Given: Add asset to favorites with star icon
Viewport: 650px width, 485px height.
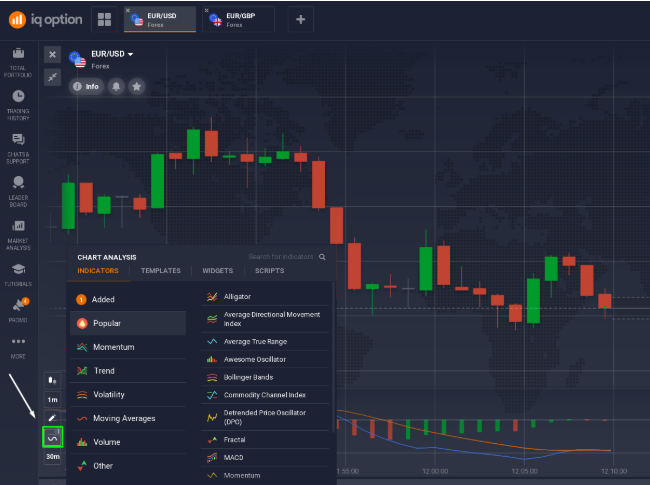Looking at the screenshot, I should click(136, 87).
